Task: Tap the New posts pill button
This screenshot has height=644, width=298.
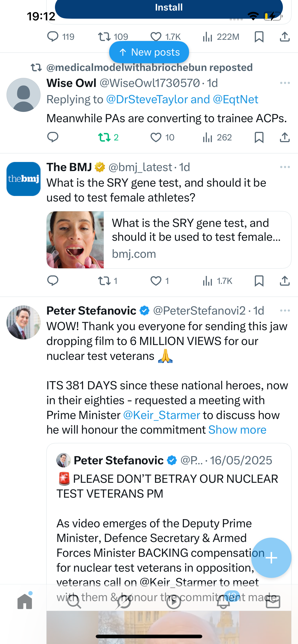Action: [x=149, y=52]
